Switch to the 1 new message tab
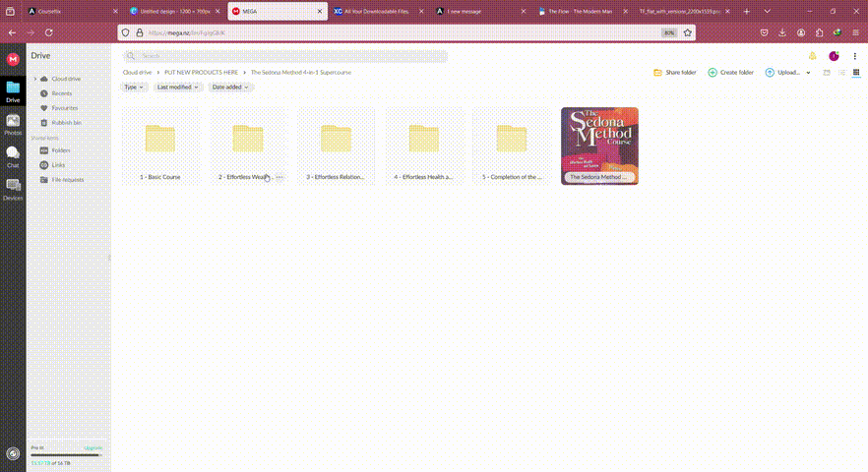 coord(480,11)
